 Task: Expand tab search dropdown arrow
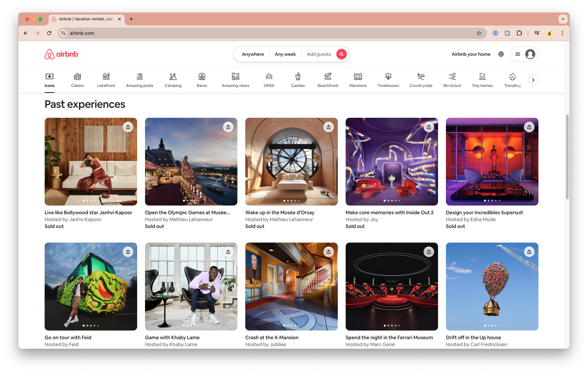tap(563, 19)
